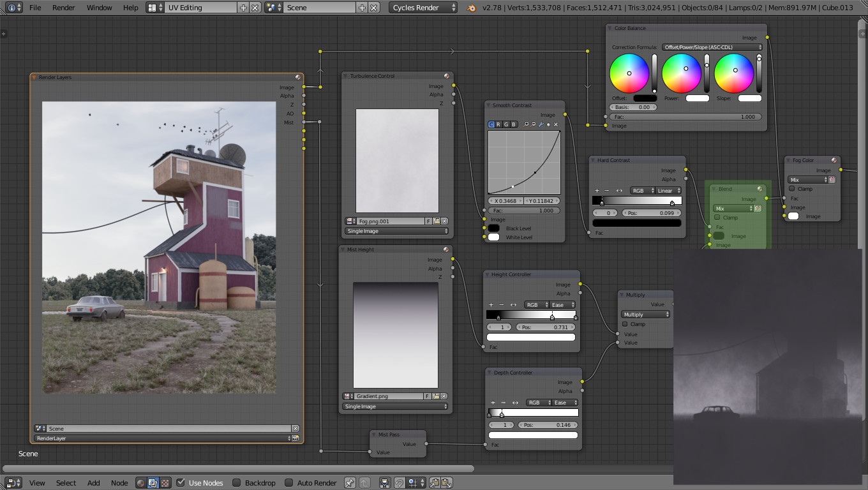Open the Add menu in the node editor
Image resolution: width=868 pixels, height=490 pixels.
pyautogui.click(x=93, y=483)
